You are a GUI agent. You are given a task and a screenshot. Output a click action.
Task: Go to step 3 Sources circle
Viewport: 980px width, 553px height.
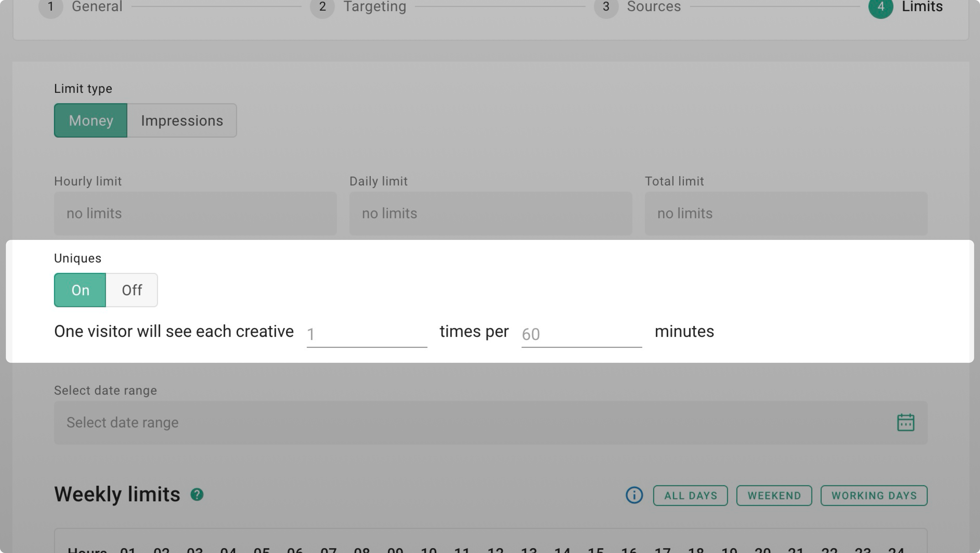[606, 7]
